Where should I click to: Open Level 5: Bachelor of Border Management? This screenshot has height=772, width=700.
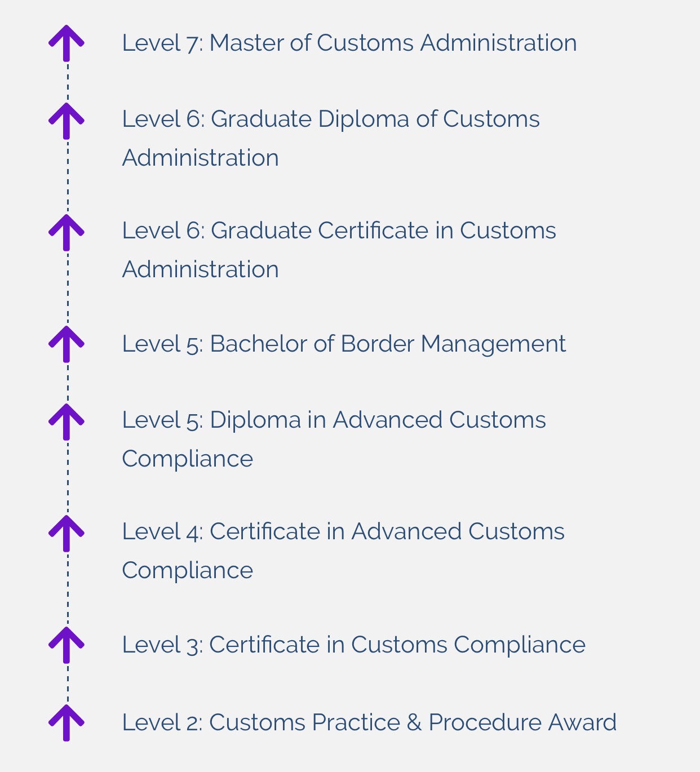(x=344, y=344)
